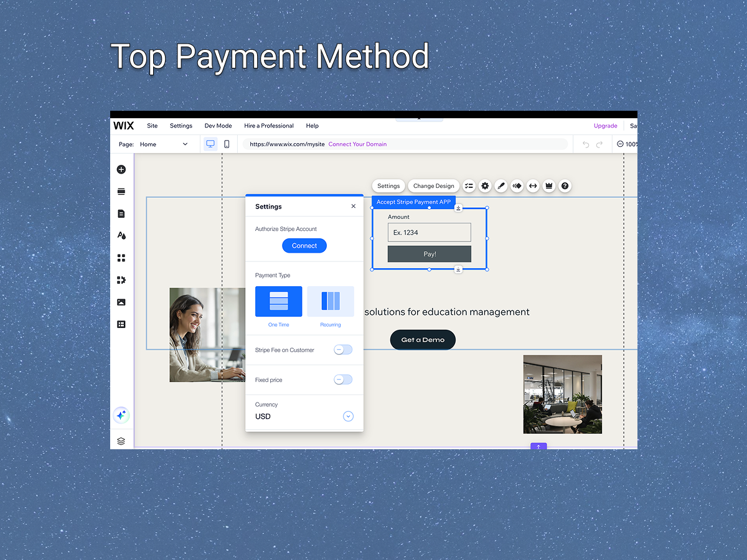Open the animation icon in widget toolbar
Viewport: 747px width, 560px height.
click(x=517, y=185)
